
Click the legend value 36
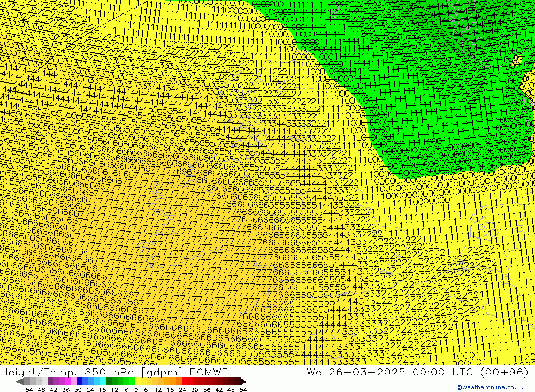207,390
